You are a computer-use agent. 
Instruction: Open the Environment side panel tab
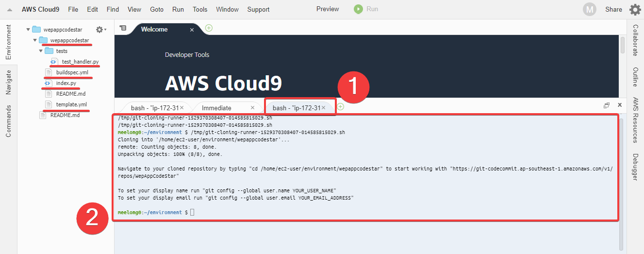(8, 42)
